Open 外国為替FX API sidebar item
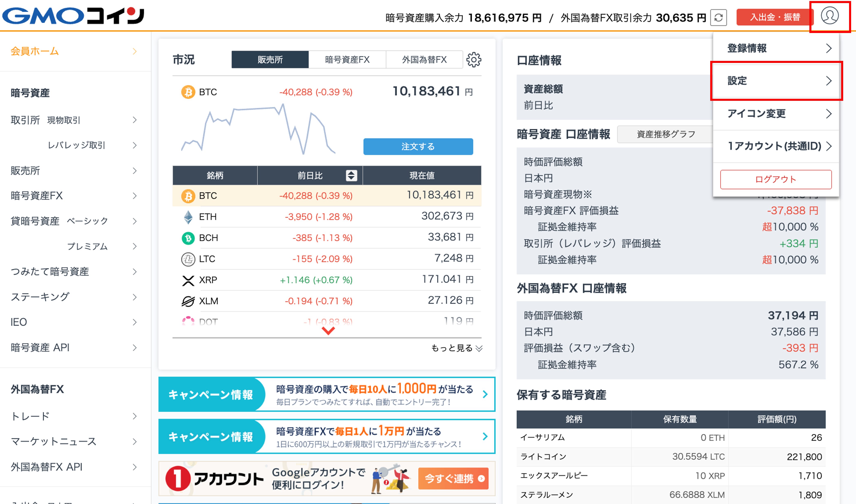The height and width of the screenshot is (504, 856). pos(75,467)
